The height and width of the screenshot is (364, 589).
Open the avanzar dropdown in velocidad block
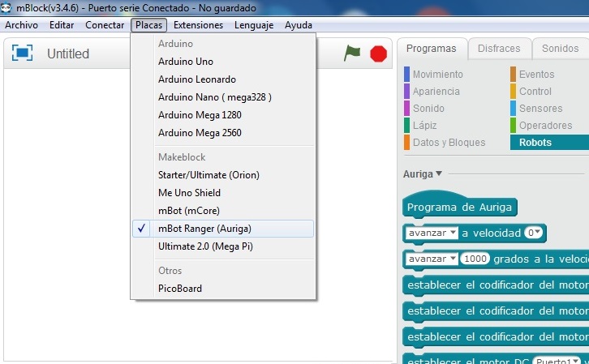[431, 233]
